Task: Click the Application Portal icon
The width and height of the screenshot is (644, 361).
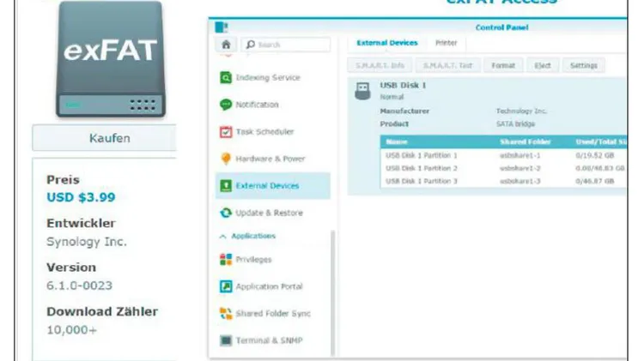Action: click(x=226, y=286)
